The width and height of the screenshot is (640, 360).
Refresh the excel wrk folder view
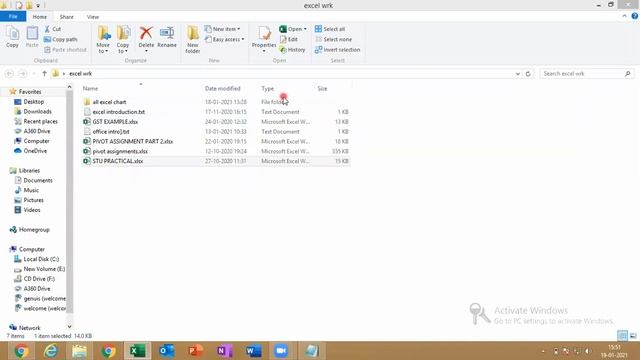coord(528,73)
